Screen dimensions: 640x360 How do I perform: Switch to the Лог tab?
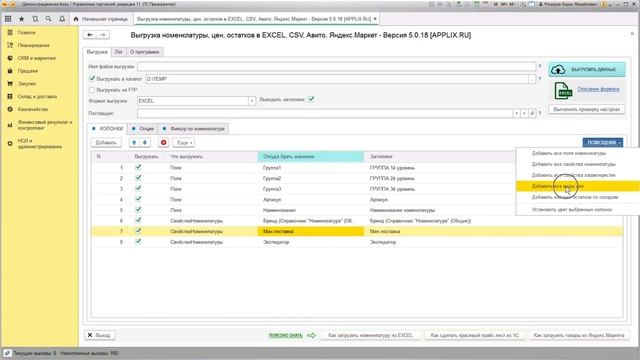pyautogui.click(x=118, y=52)
